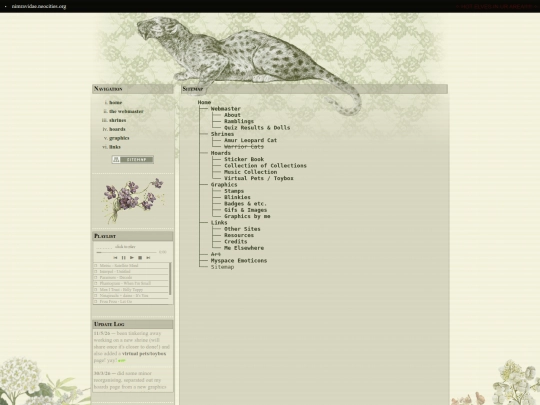540x405 pixels.
Task: Open Shrines in the sitemap tree
Action: point(222,134)
